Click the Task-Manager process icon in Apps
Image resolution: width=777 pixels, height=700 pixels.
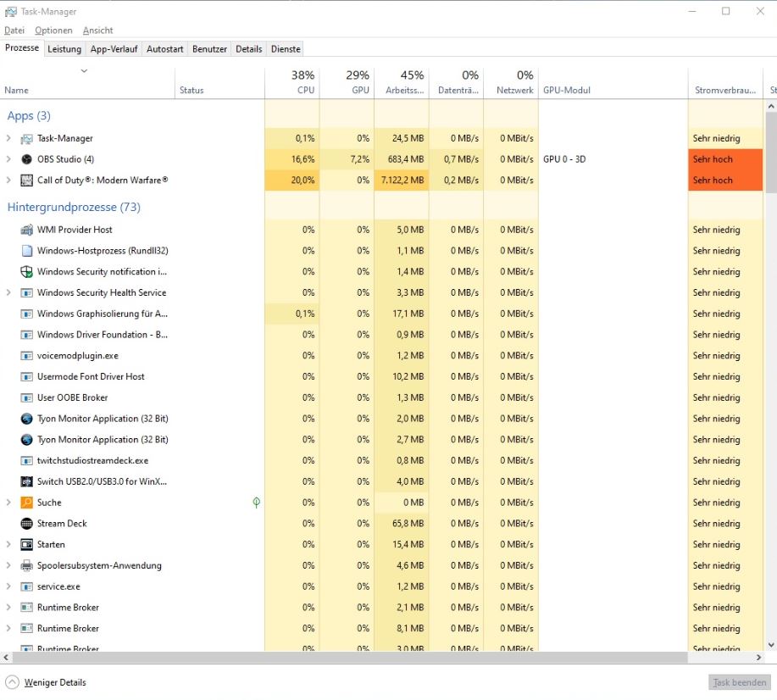tap(26, 138)
